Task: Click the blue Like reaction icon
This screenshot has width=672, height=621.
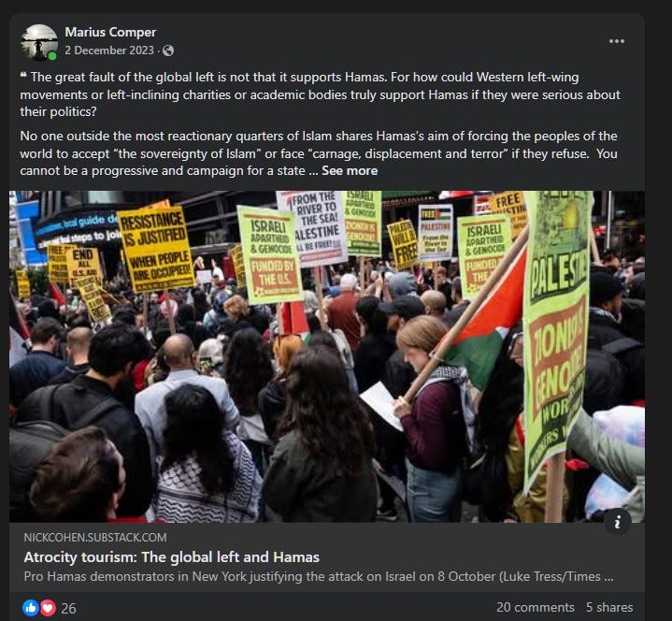Action: tap(31, 608)
